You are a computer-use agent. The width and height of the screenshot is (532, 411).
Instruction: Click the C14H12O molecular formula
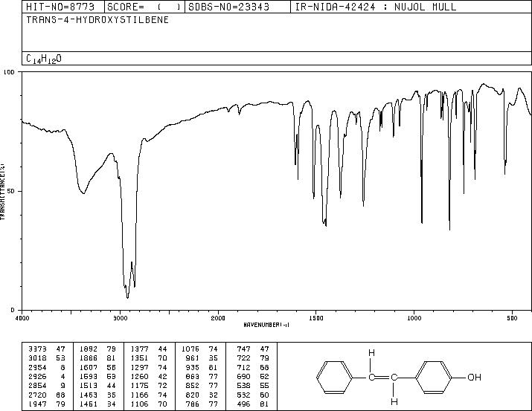point(44,59)
